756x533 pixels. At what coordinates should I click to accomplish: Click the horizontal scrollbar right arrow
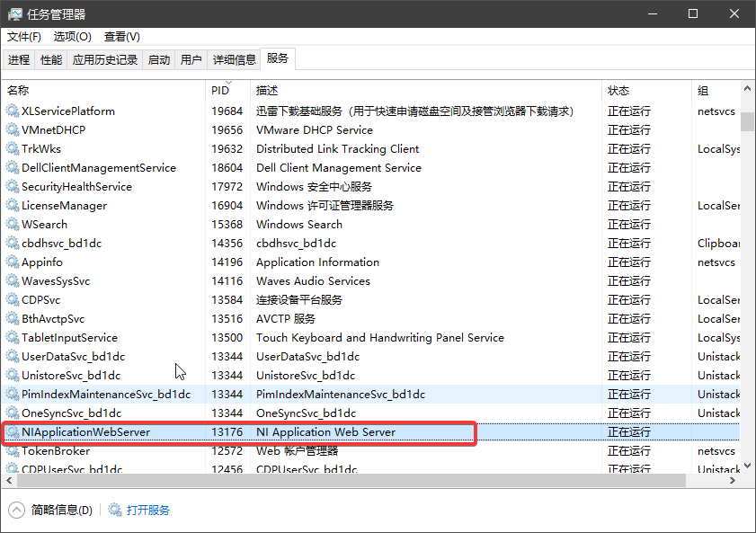733,481
